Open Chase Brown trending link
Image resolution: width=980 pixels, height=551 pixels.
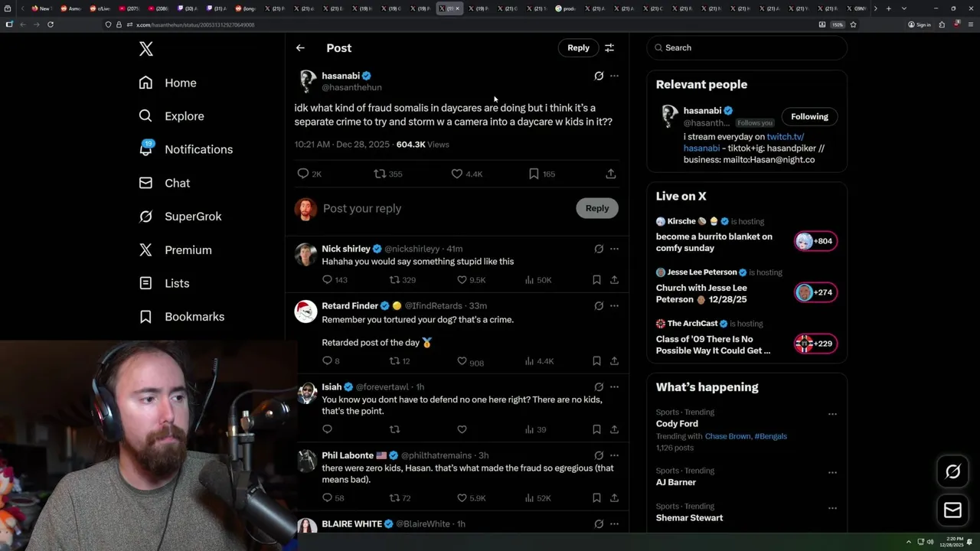(727, 436)
